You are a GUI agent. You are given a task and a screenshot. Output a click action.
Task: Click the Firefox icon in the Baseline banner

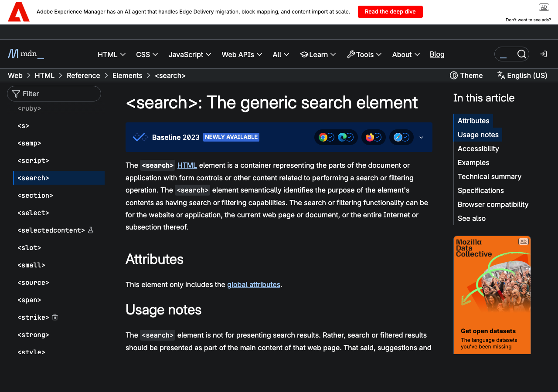click(x=369, y=137)
